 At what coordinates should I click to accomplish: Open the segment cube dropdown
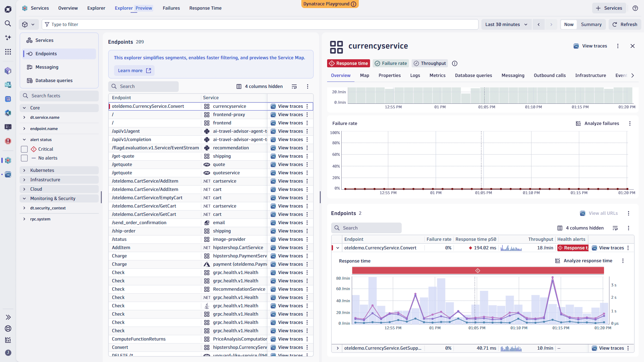click(28, 24)
